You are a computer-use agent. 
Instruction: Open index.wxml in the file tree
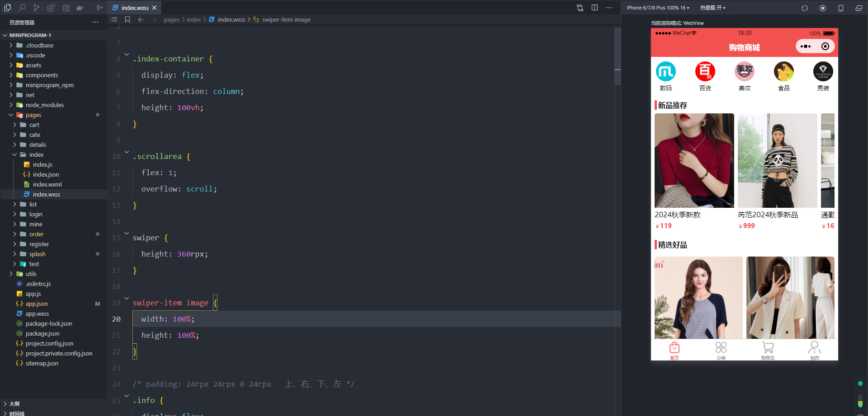point(47,184)
